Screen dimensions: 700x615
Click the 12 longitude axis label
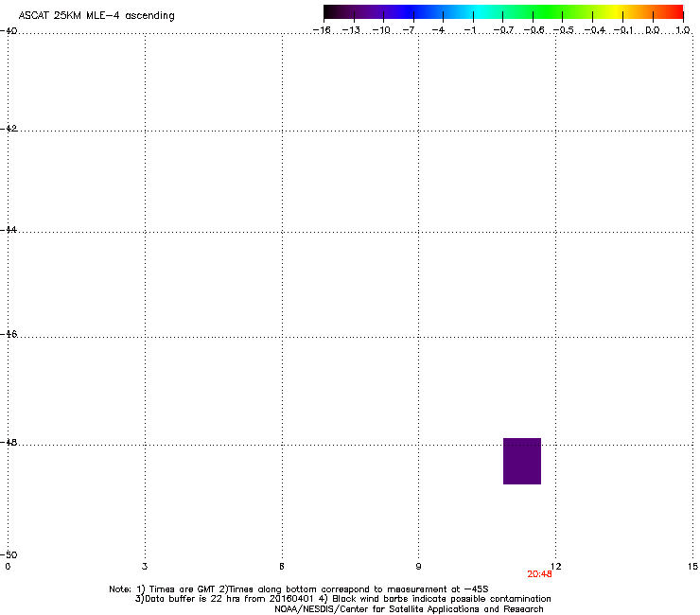click(x=556, y=567)
